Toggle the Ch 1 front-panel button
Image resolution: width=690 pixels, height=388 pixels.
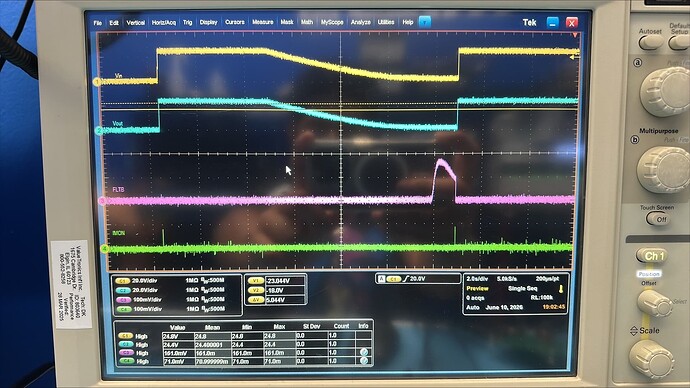(x=651, y=256)
